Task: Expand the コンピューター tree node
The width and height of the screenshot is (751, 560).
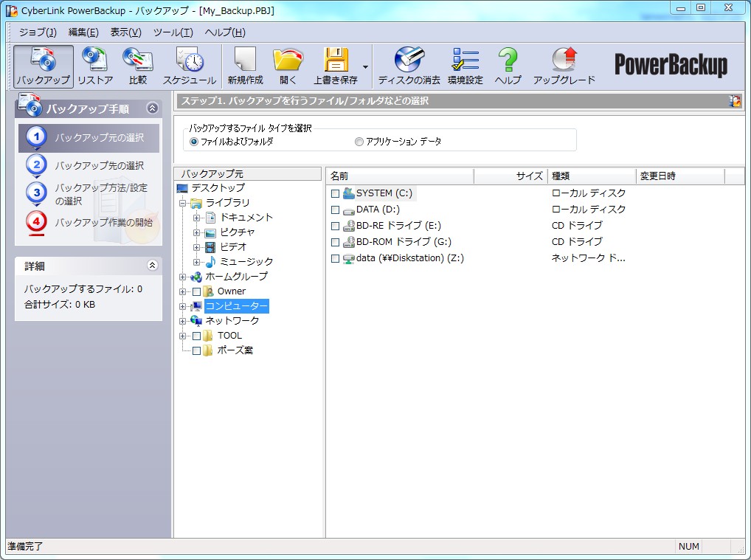Action: (x=182, y=307)
